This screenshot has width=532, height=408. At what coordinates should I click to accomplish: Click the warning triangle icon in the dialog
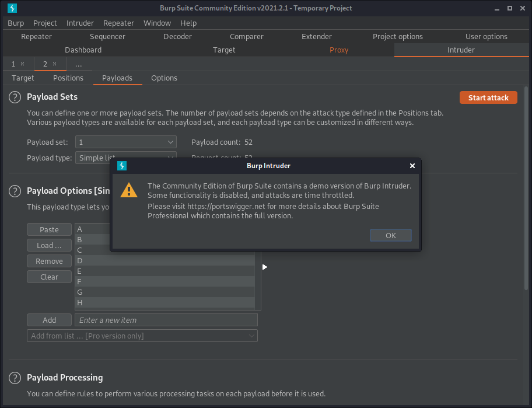(129, 190)
